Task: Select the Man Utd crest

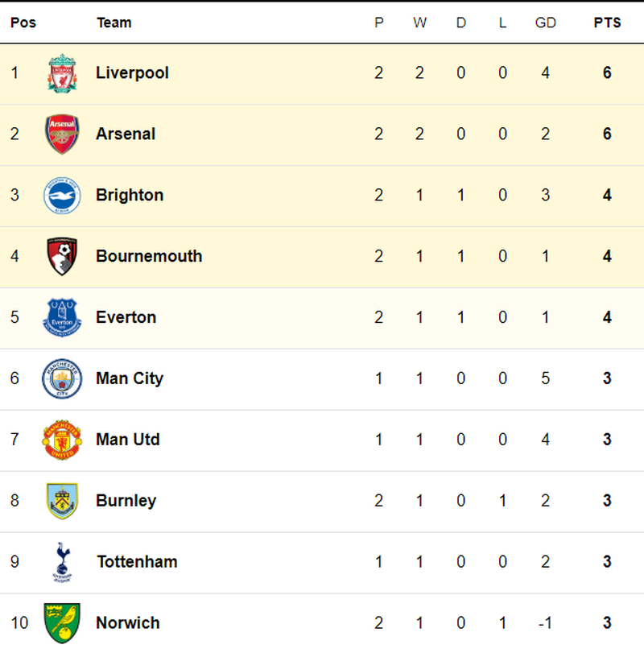Action: click(x=62, y=440)
